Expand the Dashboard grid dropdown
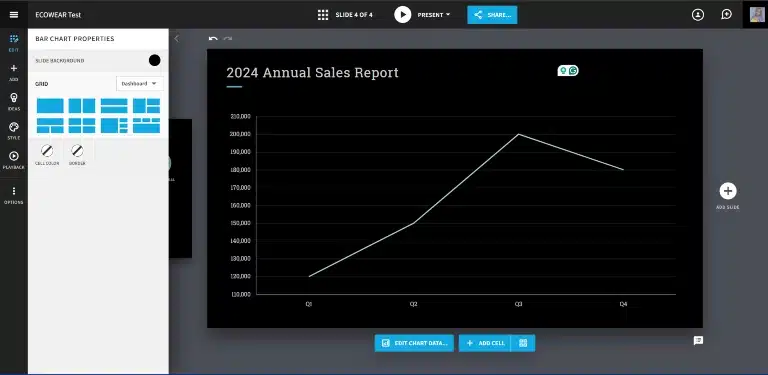The image size is (768, 375). [x=140, y=84]
